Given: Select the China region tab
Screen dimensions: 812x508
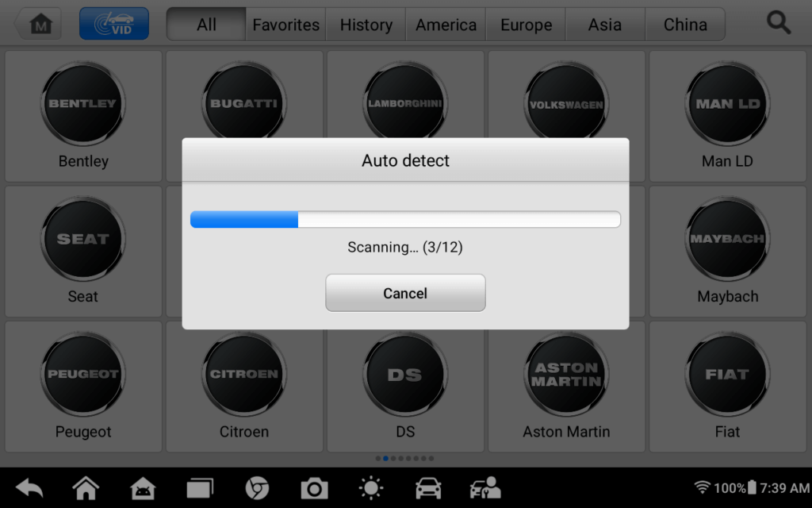Looking at the screenshot, I should pos(685,25).
